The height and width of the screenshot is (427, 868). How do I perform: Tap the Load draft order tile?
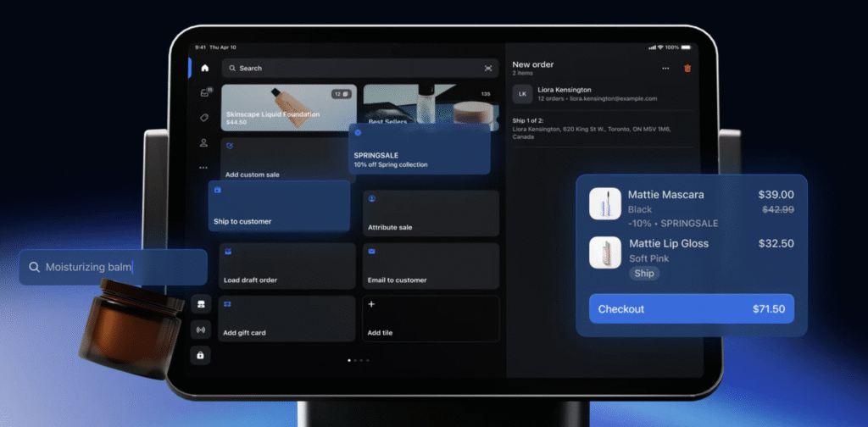[287, 266]
